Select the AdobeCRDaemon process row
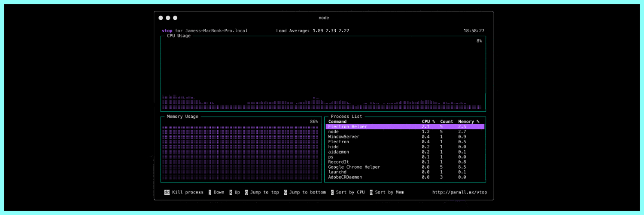644x215 pixels. tap(405, 177)
